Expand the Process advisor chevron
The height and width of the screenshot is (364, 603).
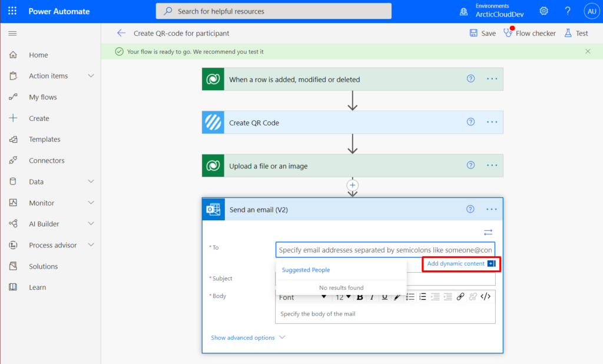tap(91, 244)
